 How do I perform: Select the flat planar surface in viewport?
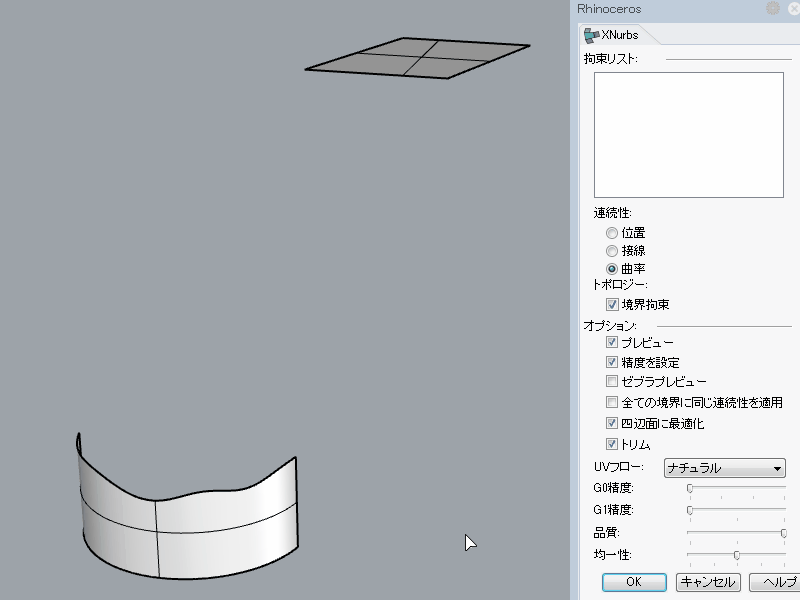tap(417, 58)
